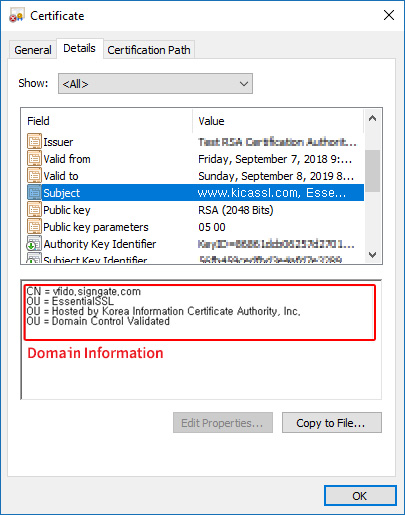Click the Public key parameters icon
This screenshot has width=405, height=515.
tap(34, 227)
